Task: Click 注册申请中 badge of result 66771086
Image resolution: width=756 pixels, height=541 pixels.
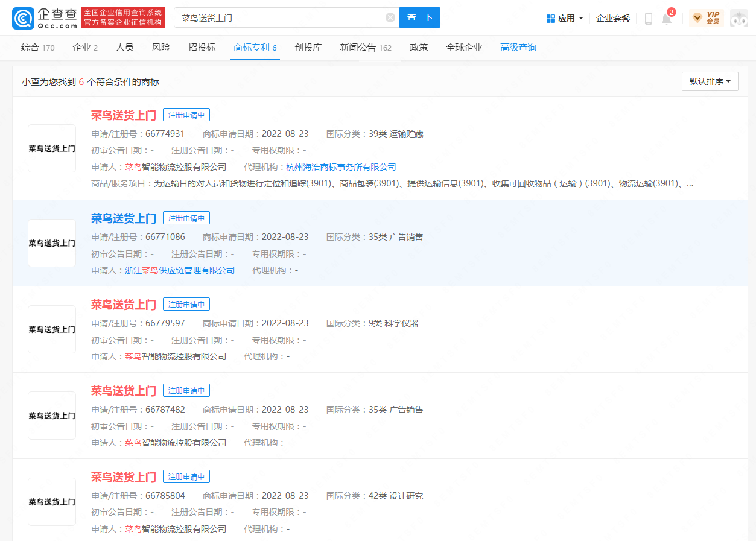Action: tap(186, 218)
